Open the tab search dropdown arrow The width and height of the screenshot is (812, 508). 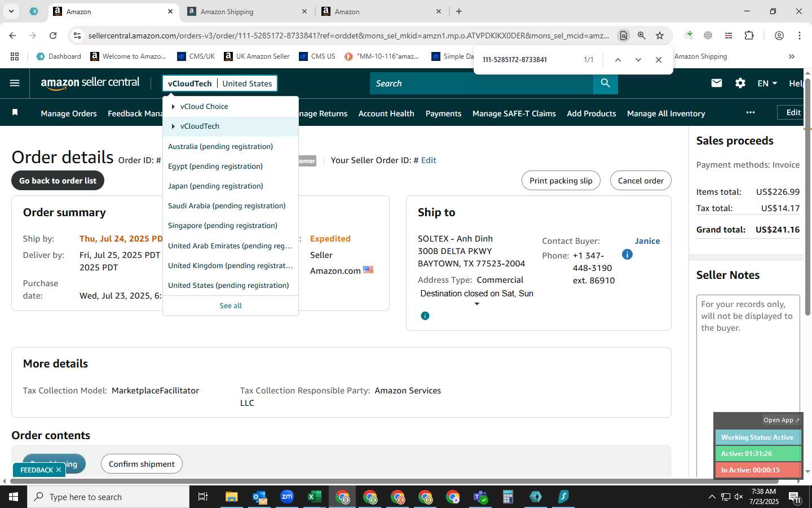coord(11,11)
